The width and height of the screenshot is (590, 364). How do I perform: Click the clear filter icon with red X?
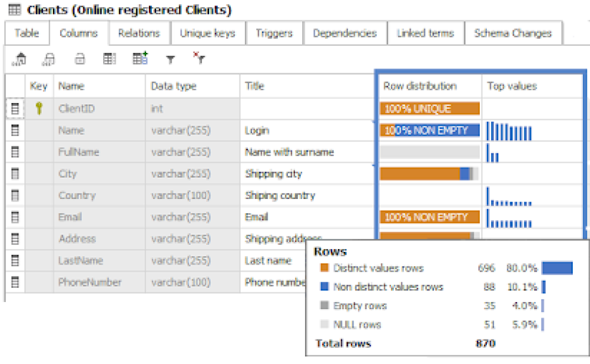[x=199, y=59]
